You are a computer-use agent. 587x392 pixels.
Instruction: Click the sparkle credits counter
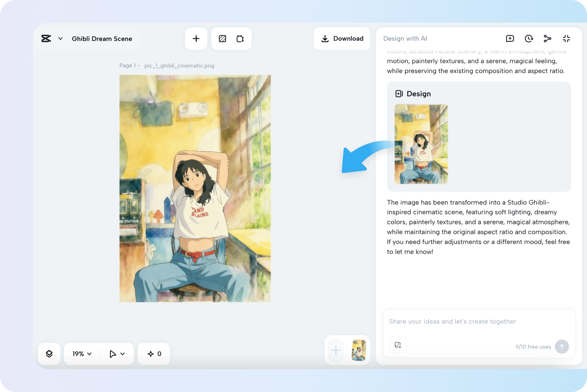[154, 354]
